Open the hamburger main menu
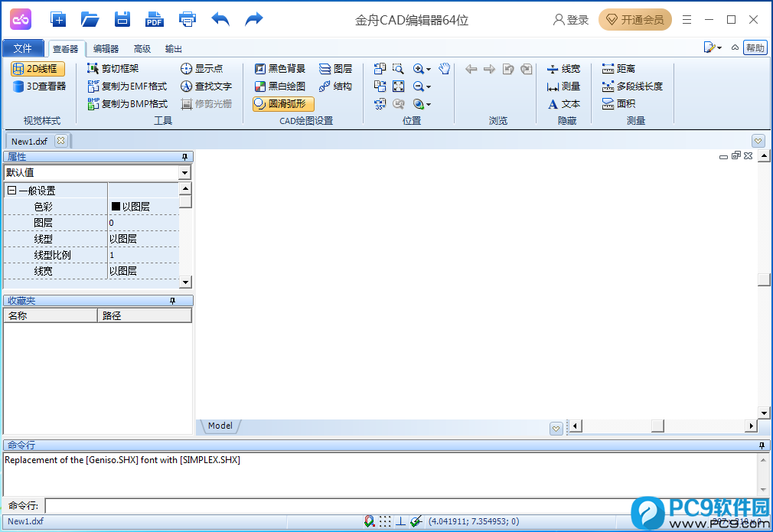773x532 pixels. [x=687, y=20]
